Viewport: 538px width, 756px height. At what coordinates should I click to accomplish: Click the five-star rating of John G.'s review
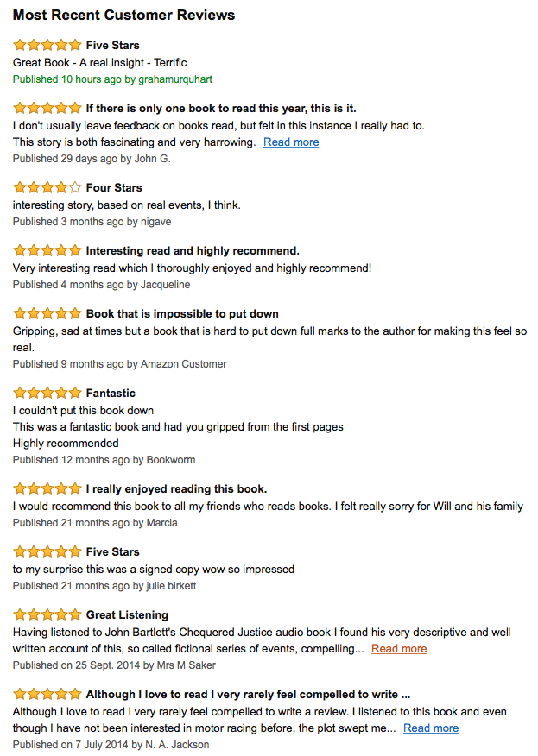pos(47,109)
